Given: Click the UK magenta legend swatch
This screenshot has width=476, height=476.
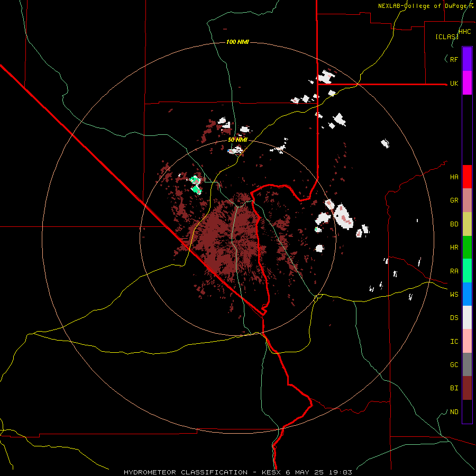Looking at the screenshot, I should point(467,83).
